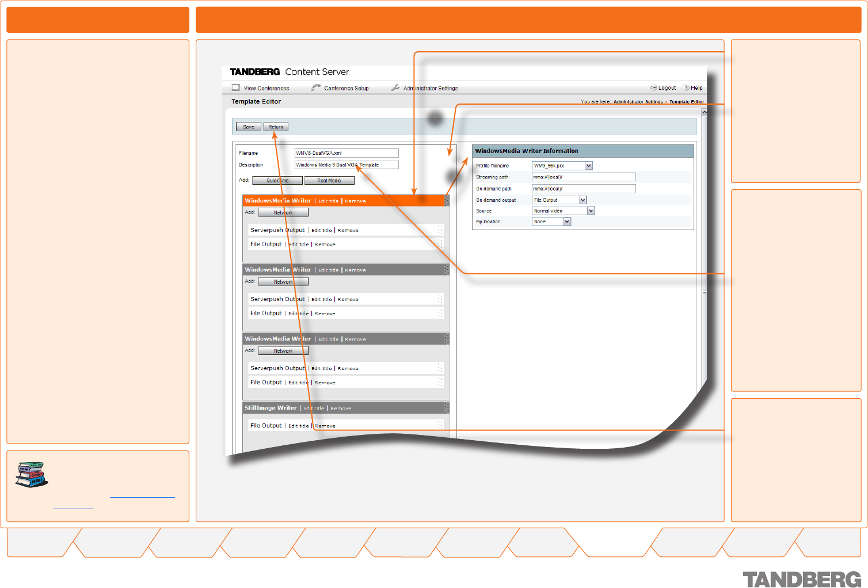Click the Logout link
Screen dimensions: 868x588
(x=667, y=88)
